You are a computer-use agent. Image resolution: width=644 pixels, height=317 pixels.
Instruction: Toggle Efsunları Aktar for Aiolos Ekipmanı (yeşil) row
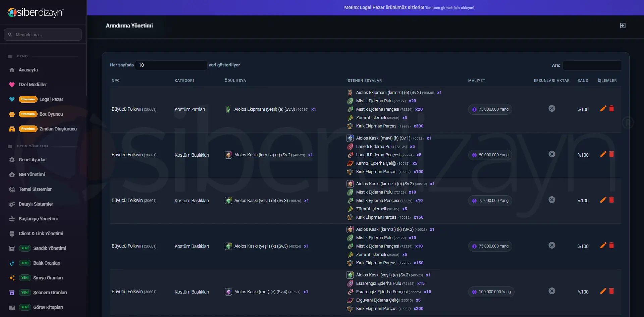click(x=552, y=108)
